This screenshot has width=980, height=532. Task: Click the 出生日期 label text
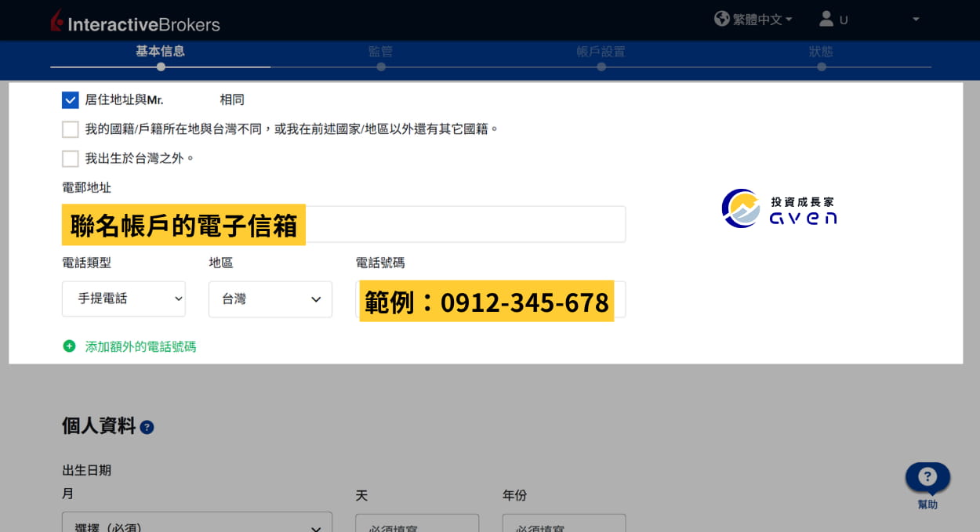[86, 470]
